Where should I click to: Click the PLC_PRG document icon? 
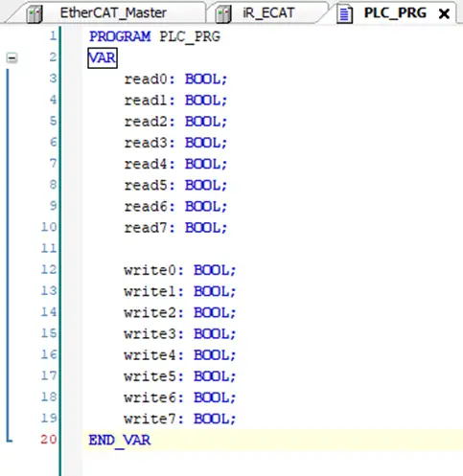(344, 14)
